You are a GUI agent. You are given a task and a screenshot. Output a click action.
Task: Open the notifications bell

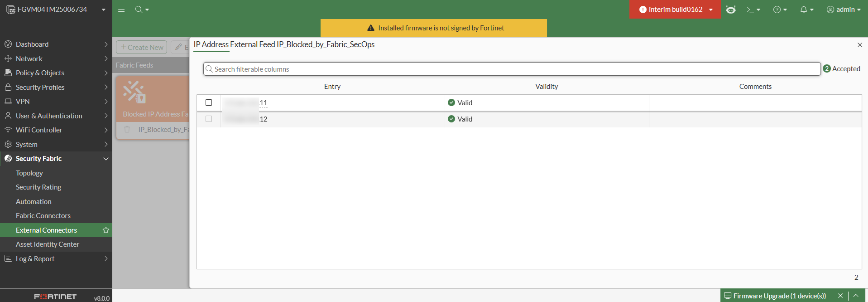coord(806,10)
